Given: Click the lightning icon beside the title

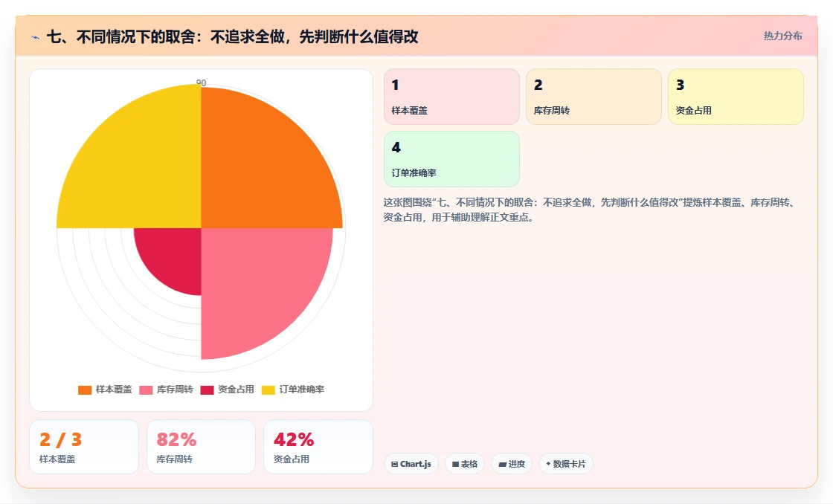Looking at the screenshot, I should click(x=36, y=37).
